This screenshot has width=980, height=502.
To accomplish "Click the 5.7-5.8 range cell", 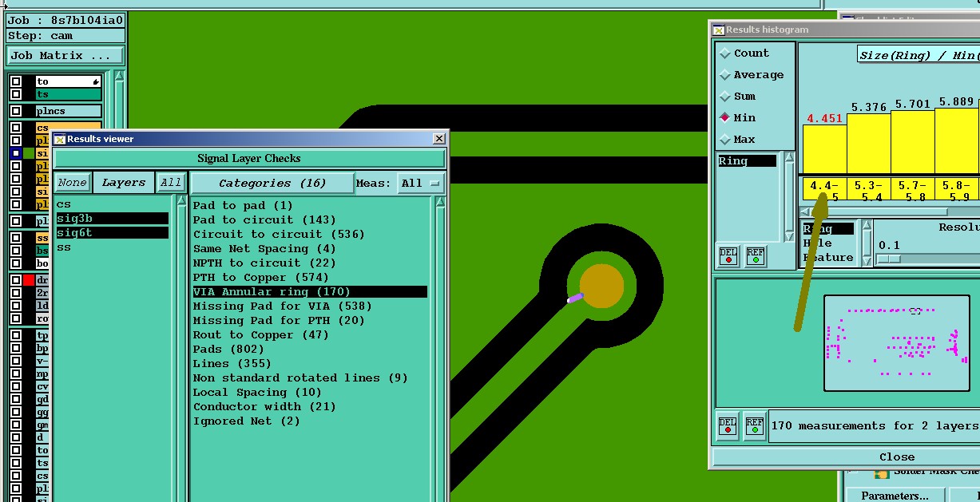I will pos(912,190).
